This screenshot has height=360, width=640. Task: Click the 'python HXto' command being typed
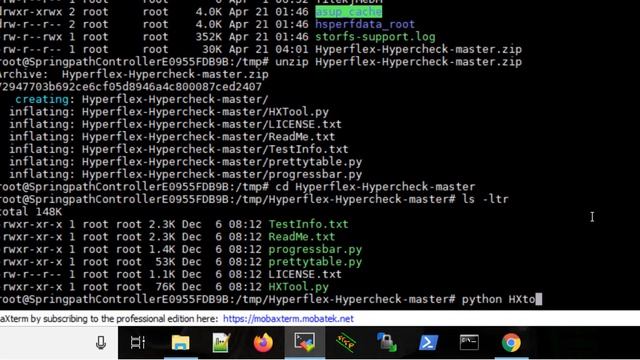(x=498, y=300)
